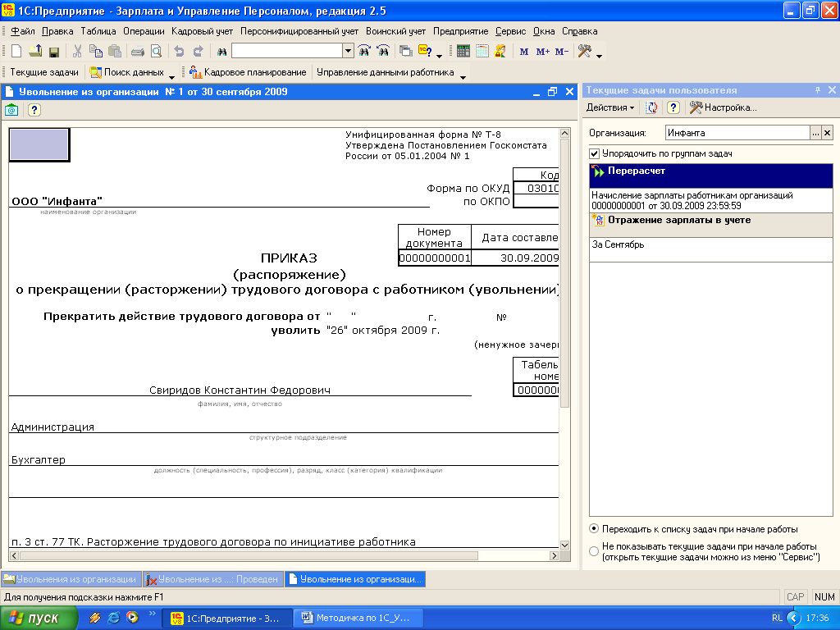Open the calendar icon

[482, 52]
